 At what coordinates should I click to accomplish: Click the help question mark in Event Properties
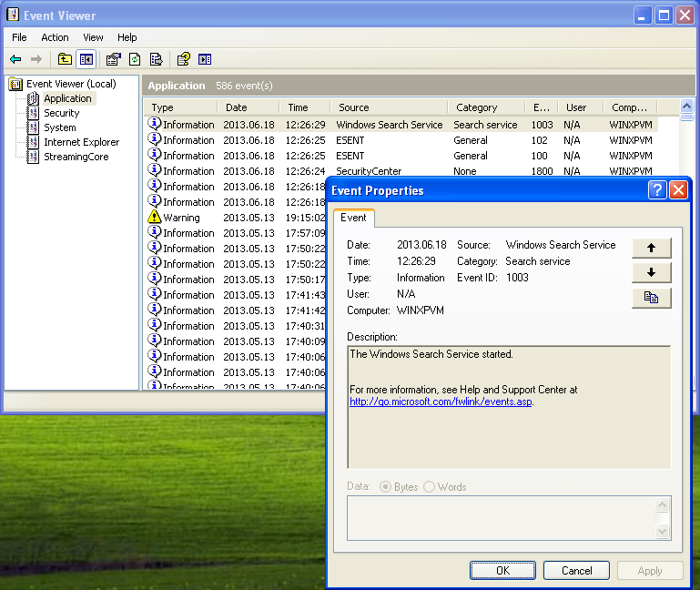coord(657,190)
